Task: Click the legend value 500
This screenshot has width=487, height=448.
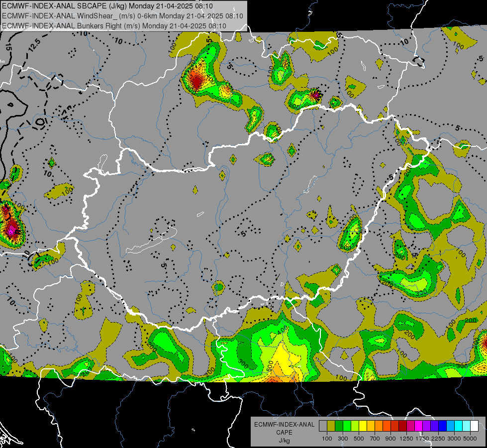Action: coord(359,439)
